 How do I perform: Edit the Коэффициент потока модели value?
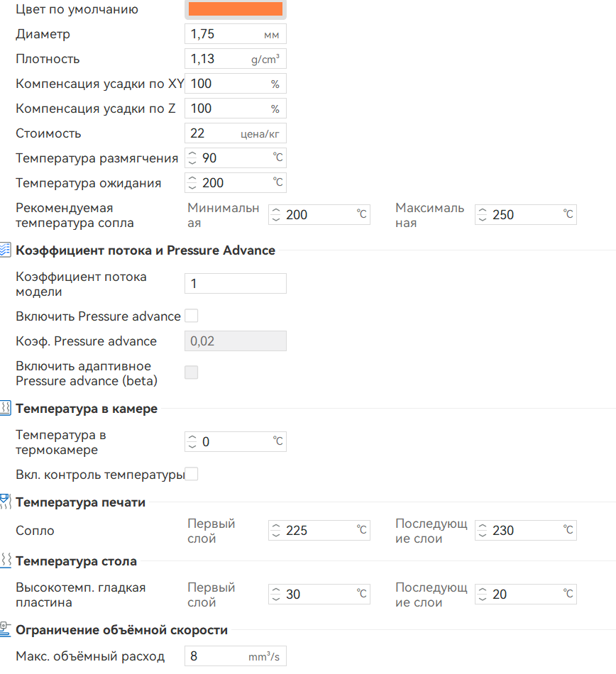(235, 283)
